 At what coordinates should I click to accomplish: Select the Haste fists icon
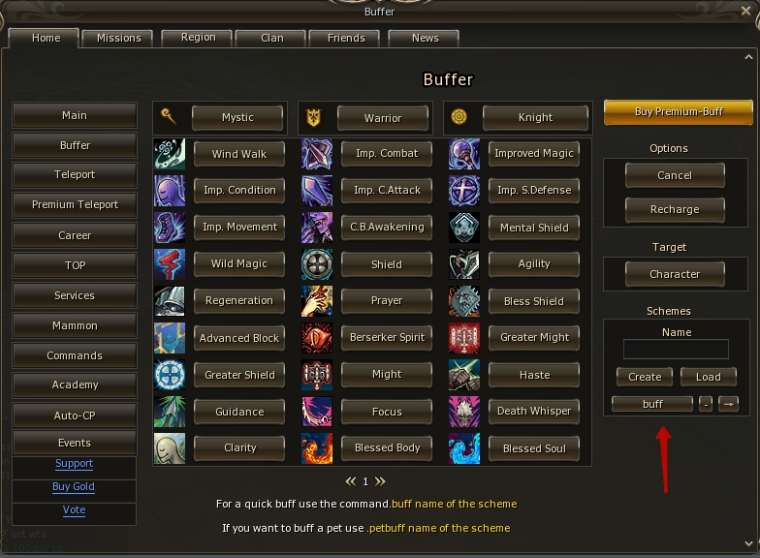(x=464, y=375)
